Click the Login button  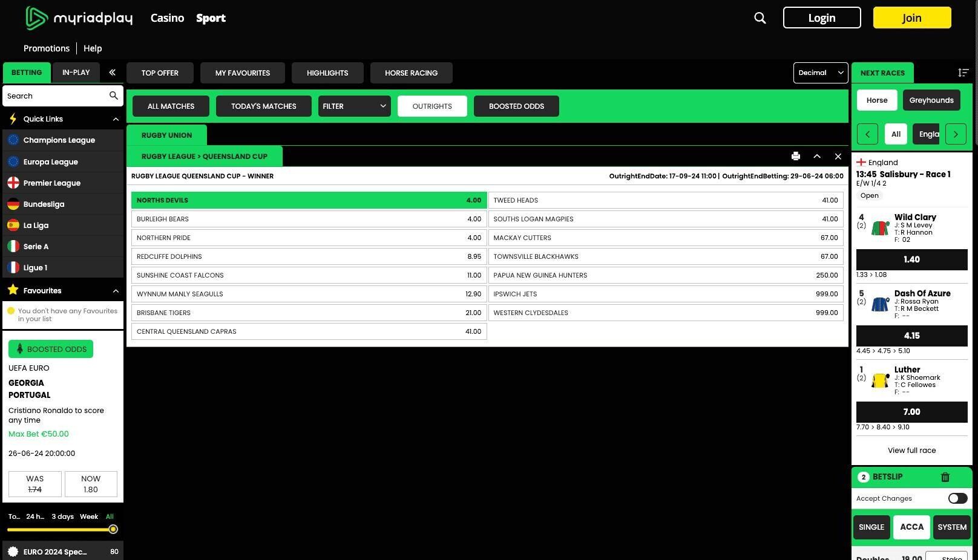(822, 18)
